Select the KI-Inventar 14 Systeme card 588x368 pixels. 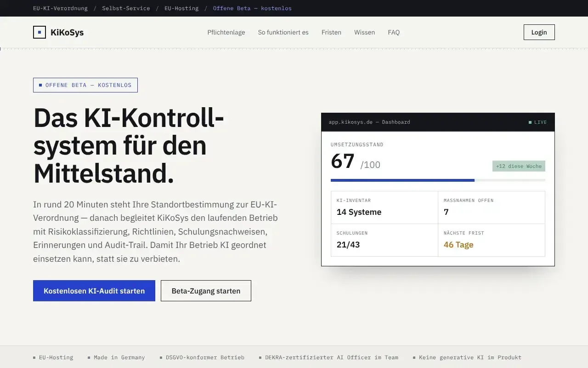384,207
